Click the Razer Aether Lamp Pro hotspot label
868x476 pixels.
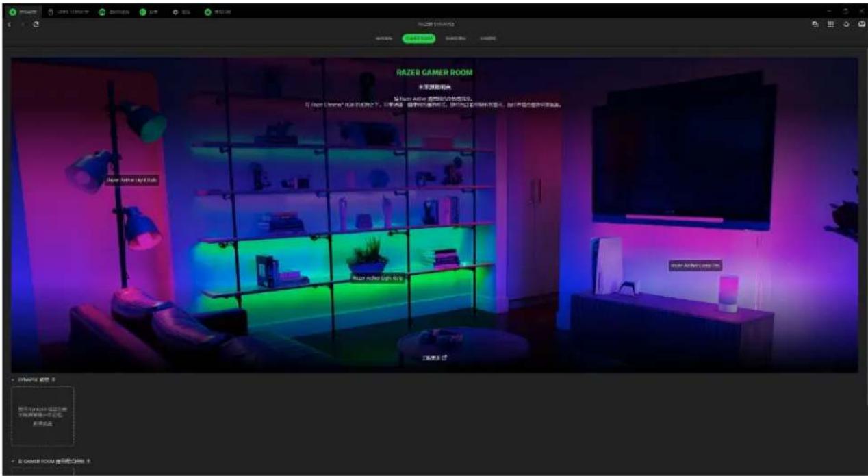coord(695,265)
